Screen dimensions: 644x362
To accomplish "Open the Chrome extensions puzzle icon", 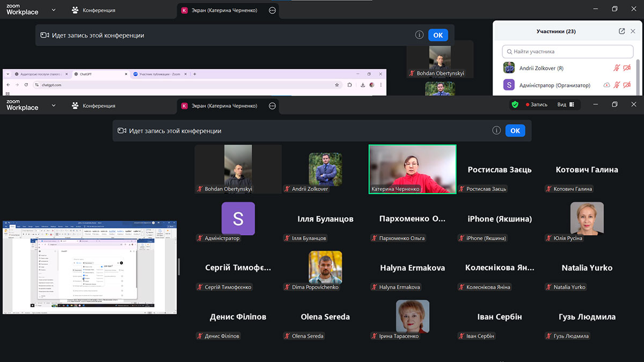I will [x=350, y=85].
